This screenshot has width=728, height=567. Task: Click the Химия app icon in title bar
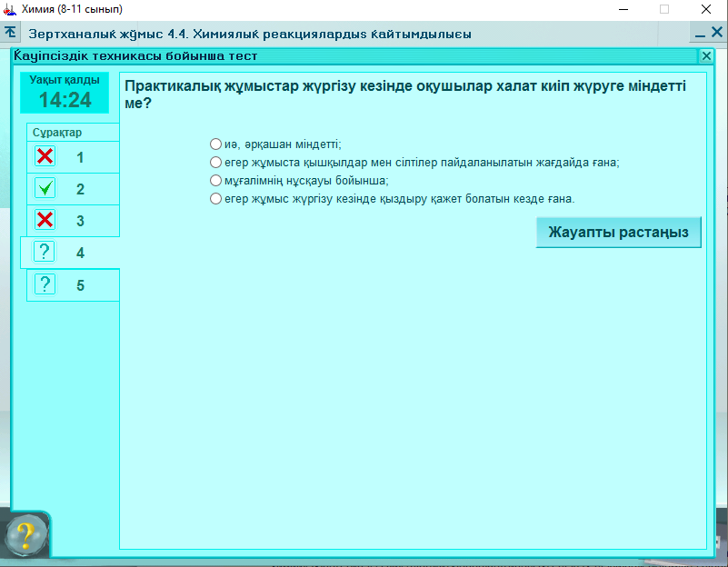click(10, 9)
